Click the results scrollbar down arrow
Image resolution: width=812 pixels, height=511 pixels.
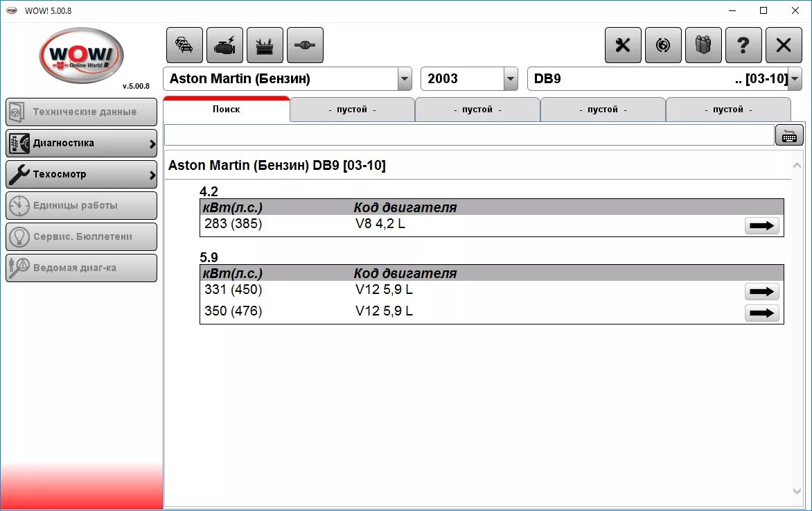pos(797,491)
